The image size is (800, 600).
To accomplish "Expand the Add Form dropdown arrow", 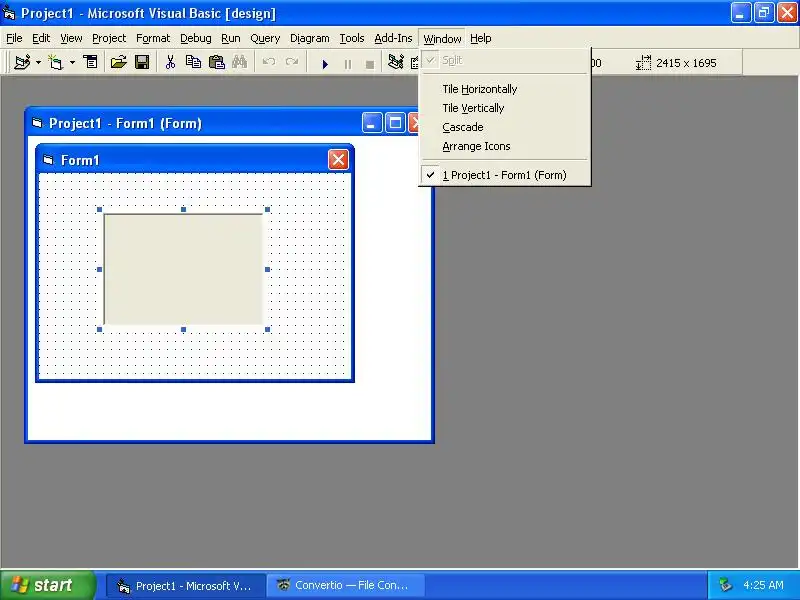I will (72, 62).
